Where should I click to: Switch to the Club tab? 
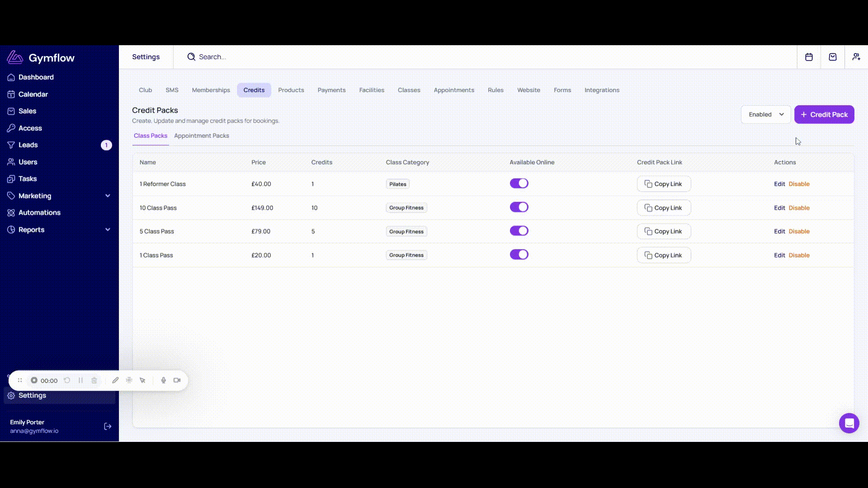(145, 90)
